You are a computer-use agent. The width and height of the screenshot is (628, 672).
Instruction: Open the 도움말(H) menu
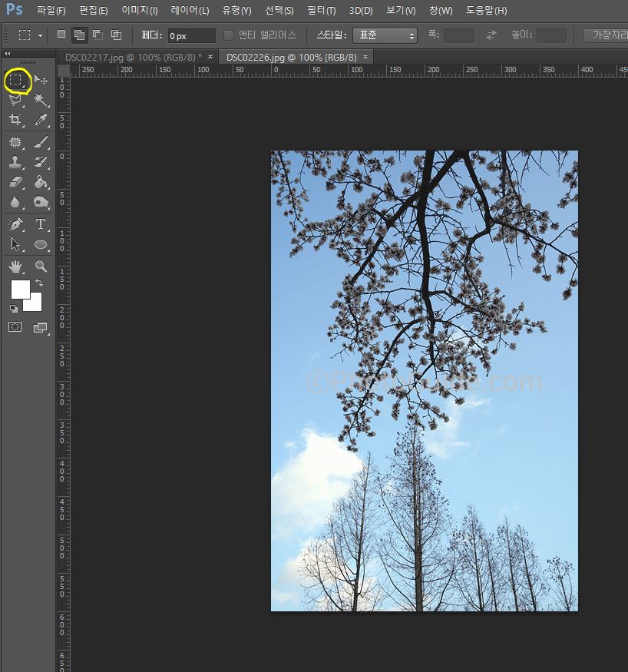click(x=486, y=10)
